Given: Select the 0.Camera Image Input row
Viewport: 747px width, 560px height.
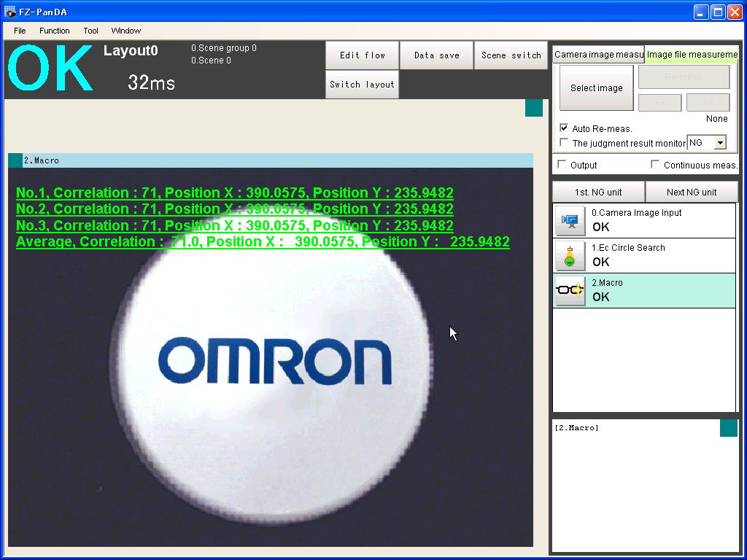Looking at the screenshot, I should tap(644, 220).
